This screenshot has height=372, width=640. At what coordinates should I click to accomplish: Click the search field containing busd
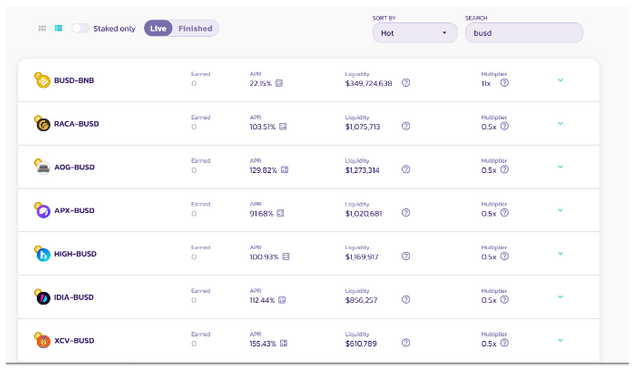tap(524, 33)
